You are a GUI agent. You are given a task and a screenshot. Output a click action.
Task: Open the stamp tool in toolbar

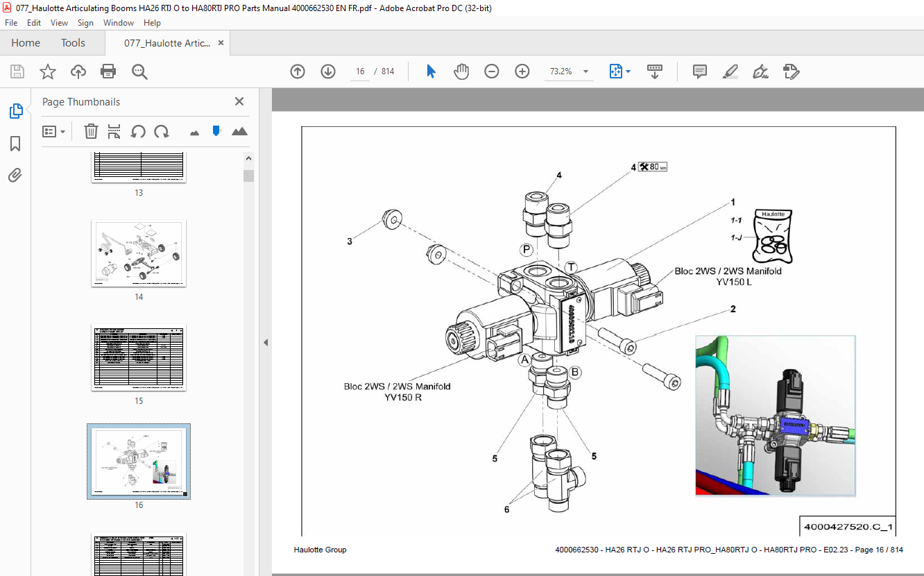[791, 71]
